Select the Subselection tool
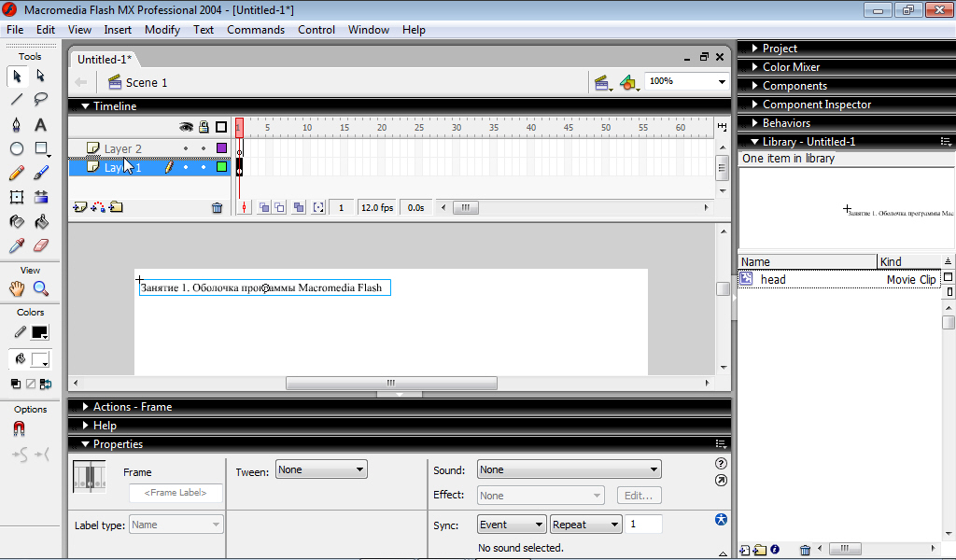Image resolution: width=956 pixels, height=560 pixels. tap(41, 77)
